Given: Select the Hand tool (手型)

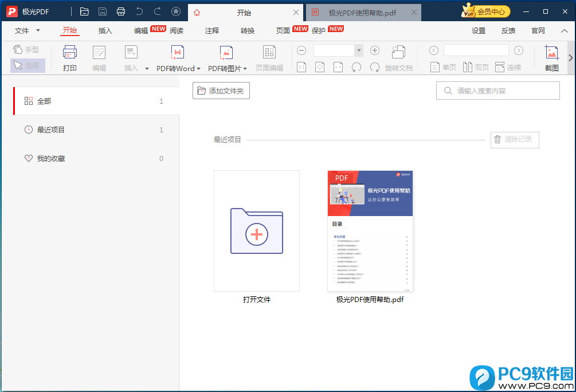Looking at the screenshot, I should tap(26, 49).
